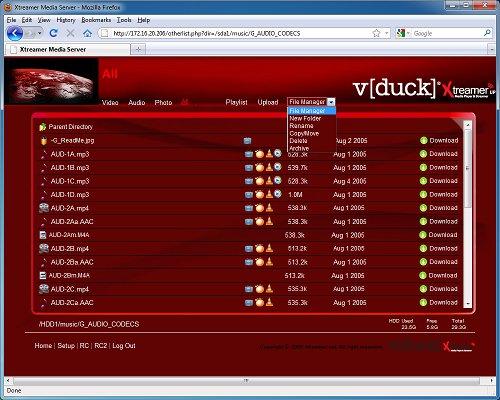Click the film reel icon beside AUD-2A.mp4
The height and width of the screenshot is (400, 500).
44,208
